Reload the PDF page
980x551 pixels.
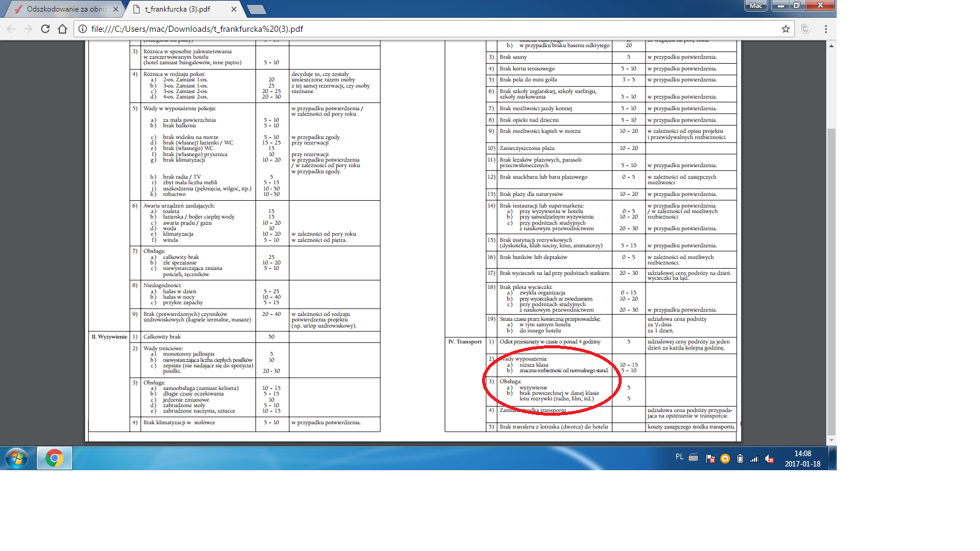(45, 29)
